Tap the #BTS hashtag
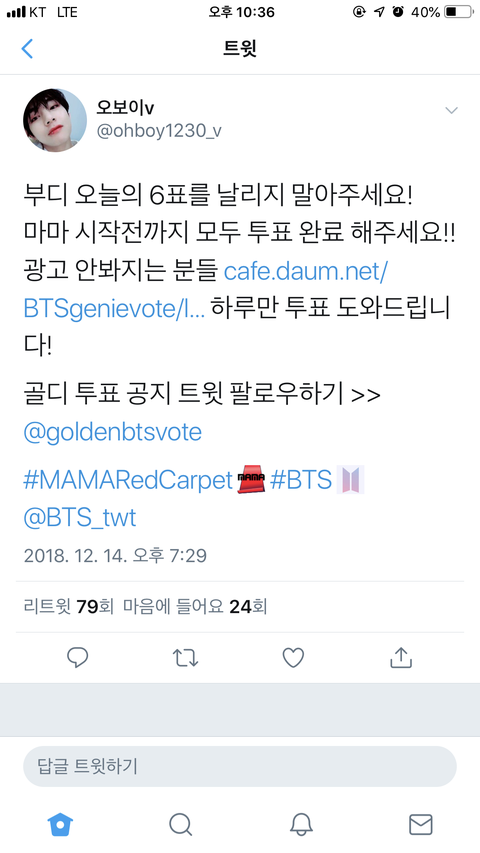The image size is (480, 853). pyautogui.click(x=300, y=480)
